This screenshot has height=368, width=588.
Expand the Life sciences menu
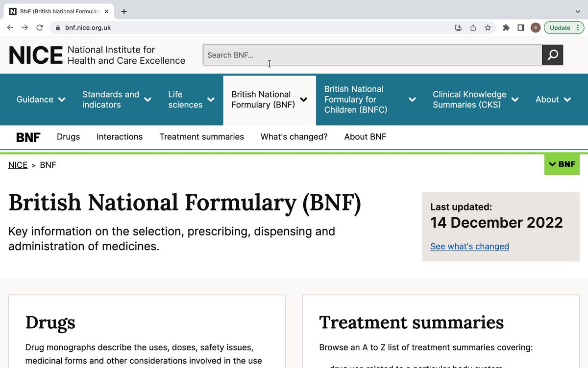[x=191, y=100]
